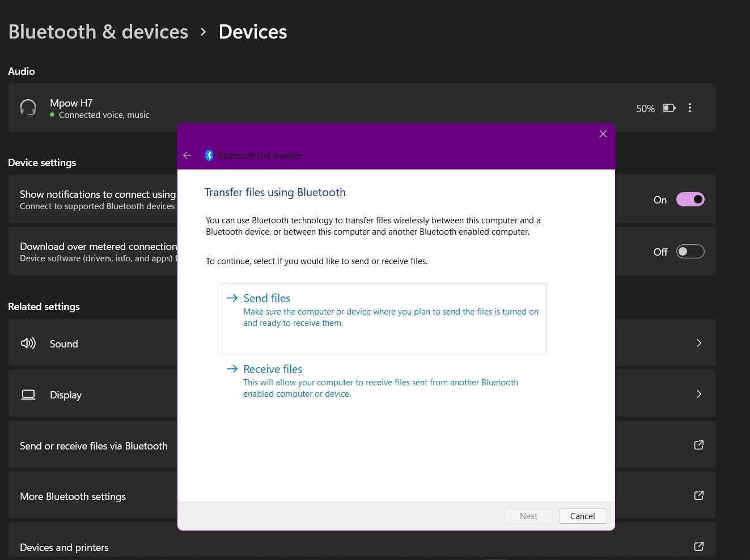Click the headphones icon beside Mpow H7
Viewport: 750px width, 560px height.
click(28, 108)
